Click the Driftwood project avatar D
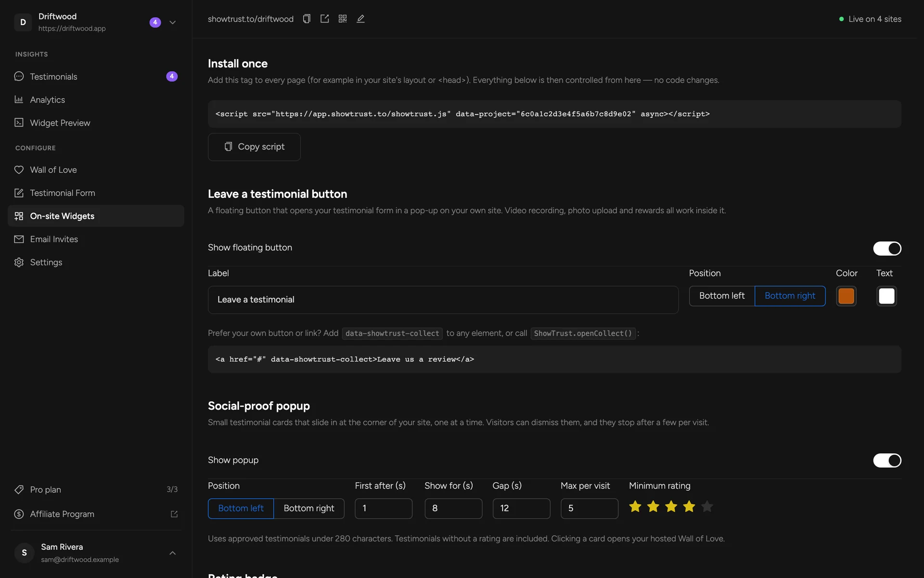This screenshot has height=578, width=924. pos(23,22)
